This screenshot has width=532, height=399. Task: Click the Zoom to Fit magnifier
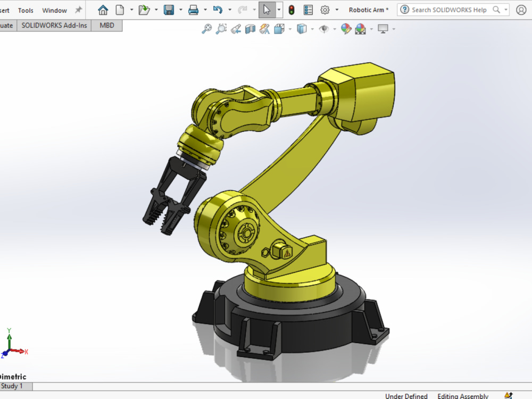(x=206, y=29)
